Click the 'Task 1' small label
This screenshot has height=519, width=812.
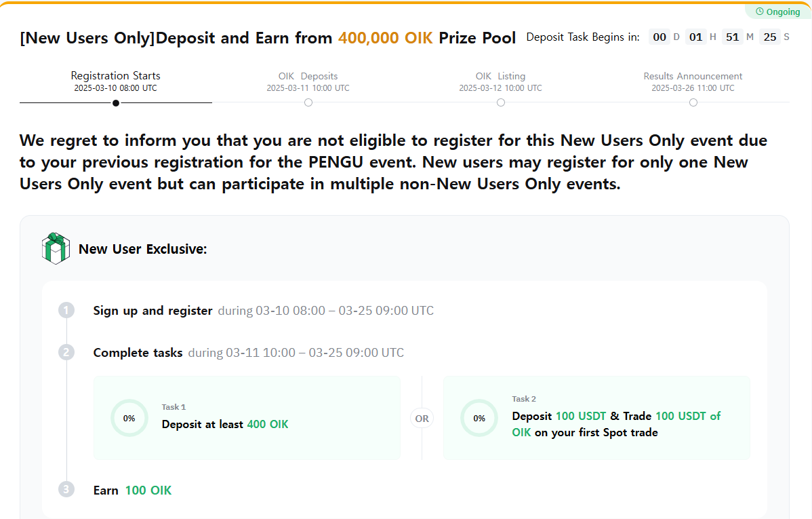pos(174,407)
